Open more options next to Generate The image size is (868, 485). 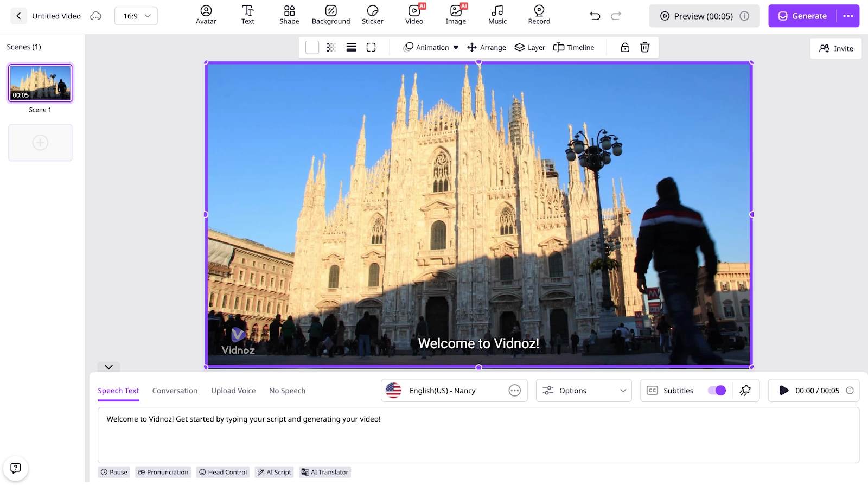848,16
